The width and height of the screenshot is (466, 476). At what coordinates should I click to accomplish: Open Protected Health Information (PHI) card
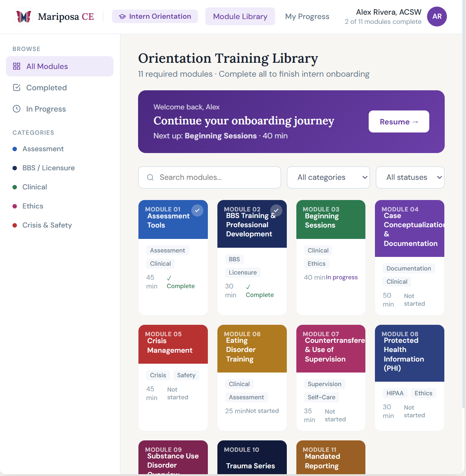tap(409, 378)
